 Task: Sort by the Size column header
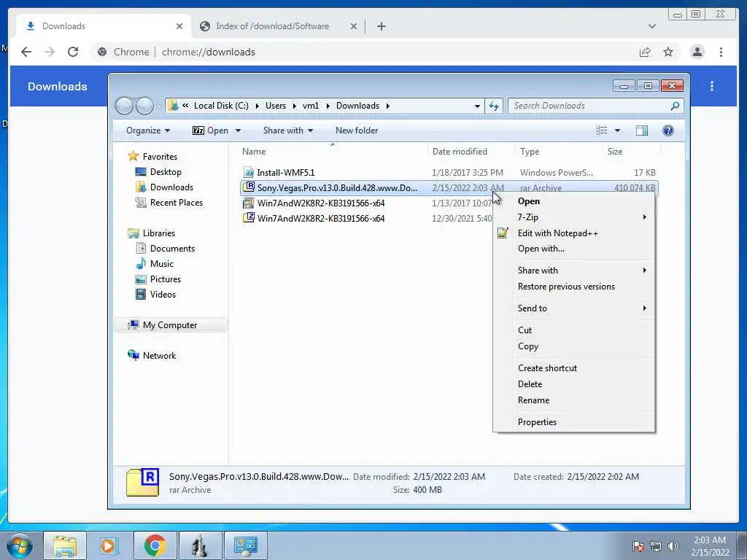click(614, 152)
